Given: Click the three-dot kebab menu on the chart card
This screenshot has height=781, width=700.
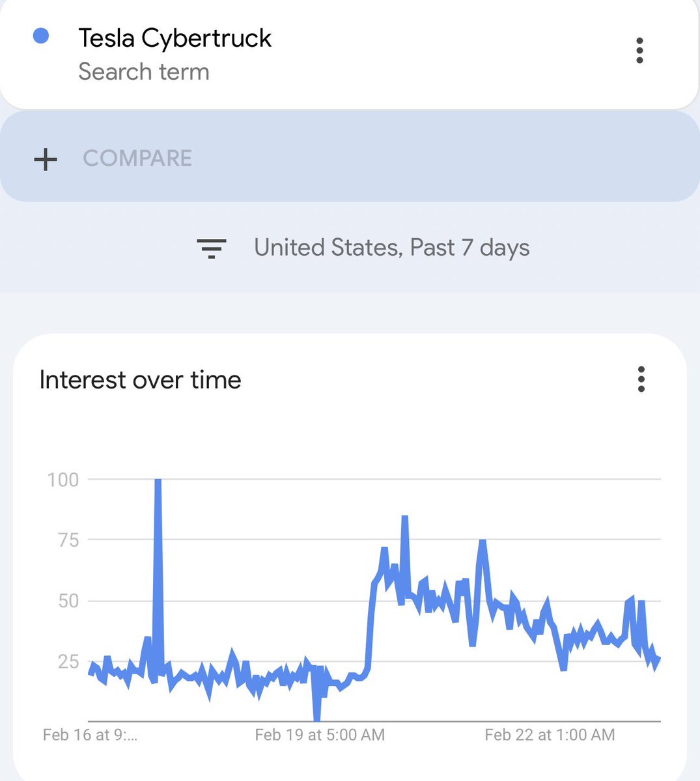Looking at the screenshot, I should pos(641,380).
